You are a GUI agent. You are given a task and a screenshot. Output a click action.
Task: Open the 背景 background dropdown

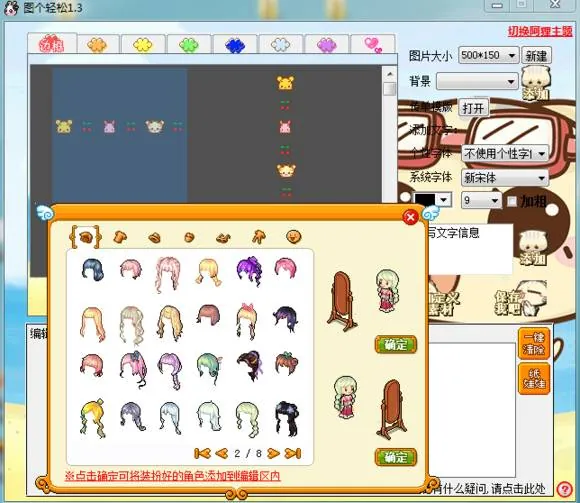pos(477,81)
